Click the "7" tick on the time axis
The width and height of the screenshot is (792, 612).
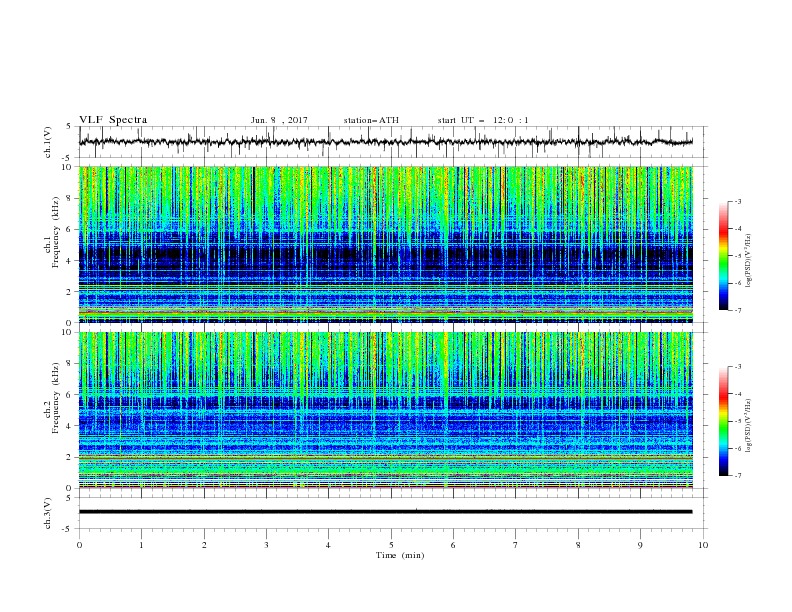(516, 545)
